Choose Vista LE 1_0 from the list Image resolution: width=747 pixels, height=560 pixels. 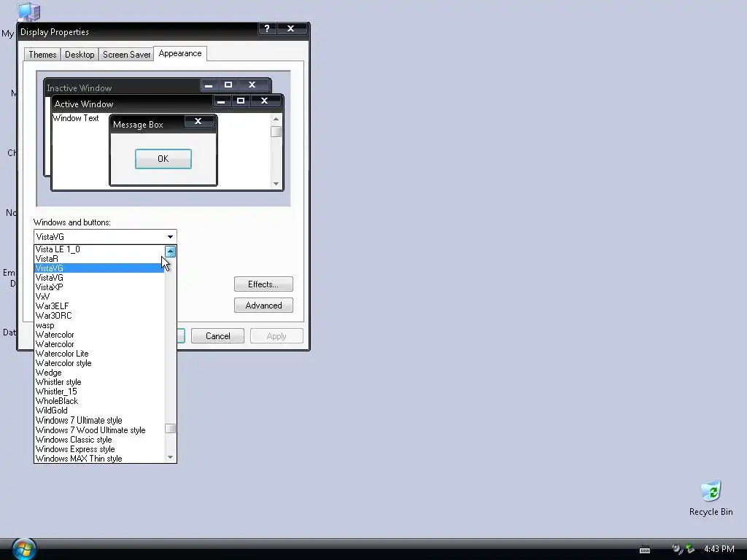pos(99,249)
